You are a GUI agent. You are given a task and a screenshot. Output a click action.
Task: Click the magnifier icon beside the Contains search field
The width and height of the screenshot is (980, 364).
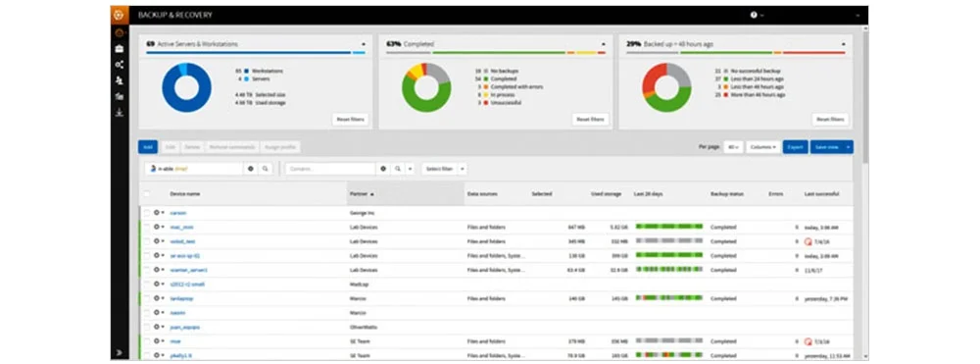[398, 169]
